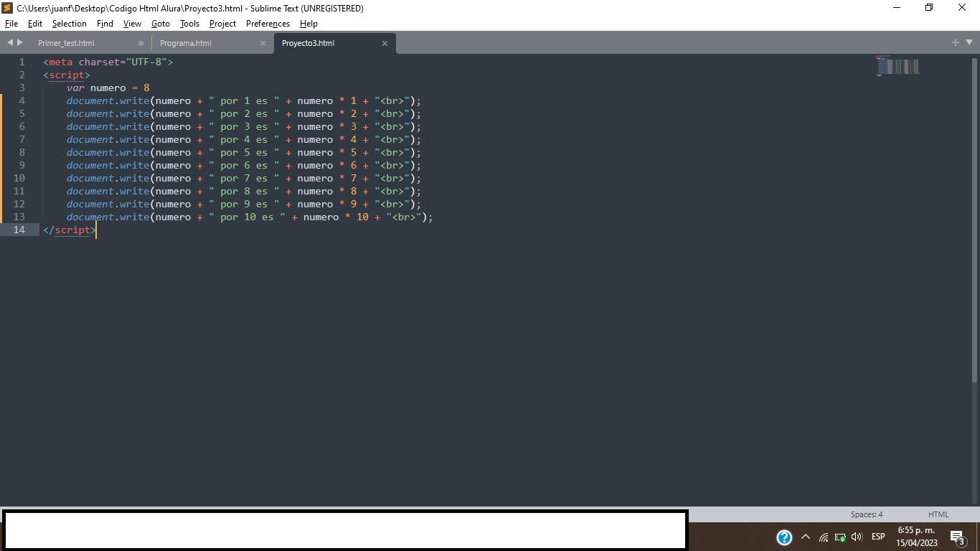Open volume speaker tray icon
This screenshot has width=980, height=551.
tap(857, 537)
